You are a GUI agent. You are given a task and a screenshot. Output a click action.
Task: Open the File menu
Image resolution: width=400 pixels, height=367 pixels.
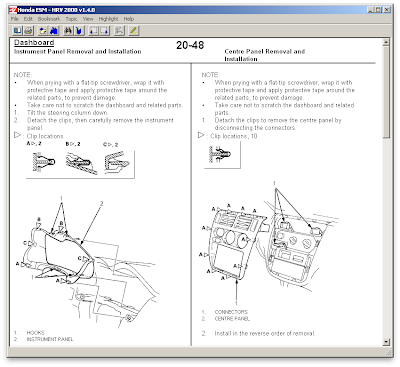(15, 19)
